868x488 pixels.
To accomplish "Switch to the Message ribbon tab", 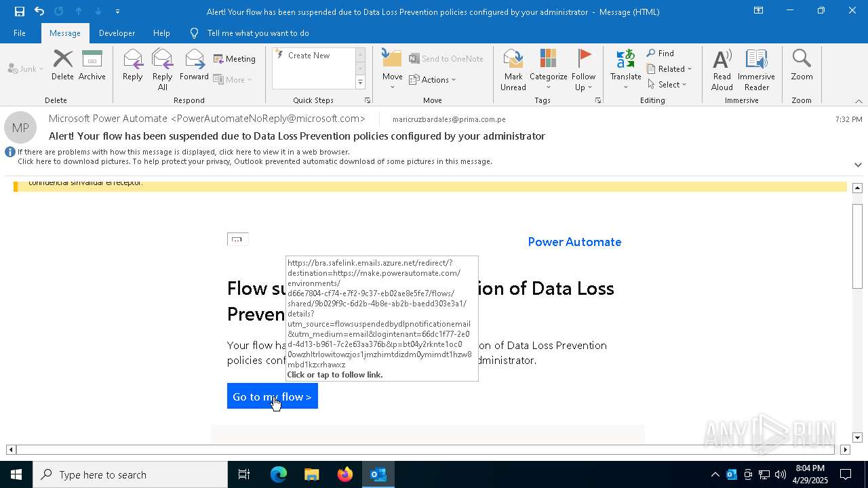I will click(x=65, y=33).
